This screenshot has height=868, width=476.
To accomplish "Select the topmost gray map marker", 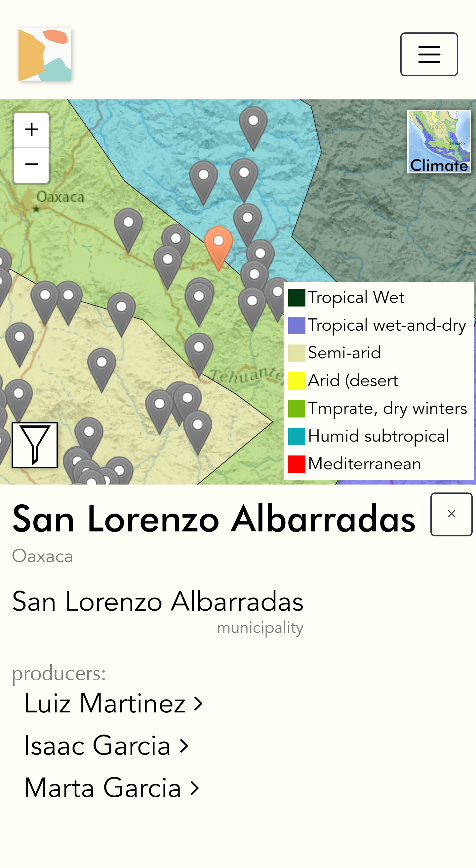I will tap(253, 125).
